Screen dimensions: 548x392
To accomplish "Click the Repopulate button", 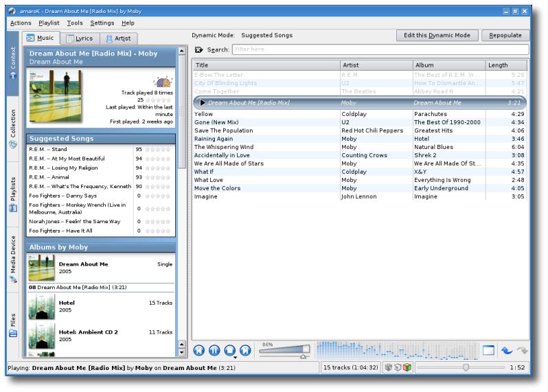I will [505, 35].
